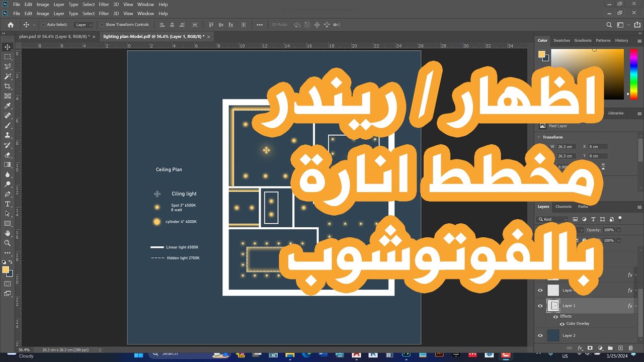Create a new layer with plus icon
The height and width of the screenshot is (362, 644).
(620, 348)
